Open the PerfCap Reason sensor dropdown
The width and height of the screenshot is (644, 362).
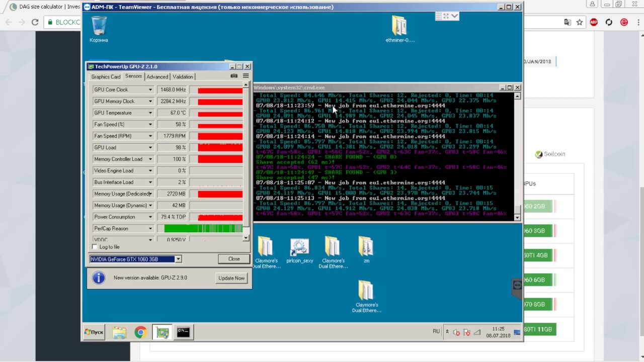coord(150,228)
